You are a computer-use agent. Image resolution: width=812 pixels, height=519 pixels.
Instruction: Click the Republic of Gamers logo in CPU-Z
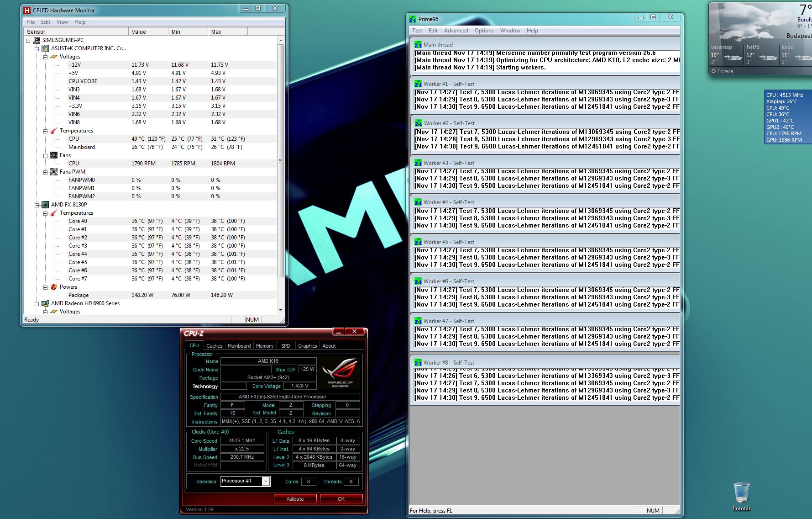click(x=341, y=373)
